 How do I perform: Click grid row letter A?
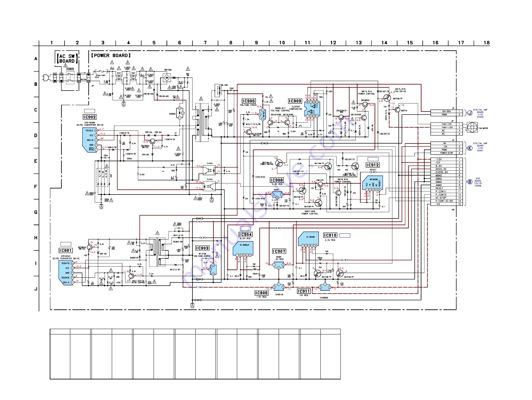[36, 59]
